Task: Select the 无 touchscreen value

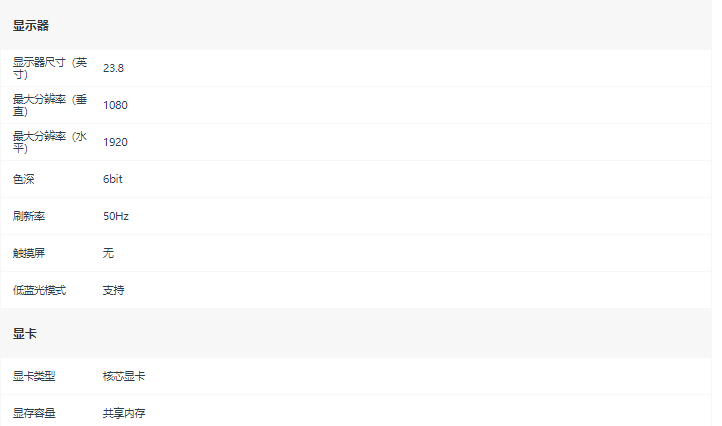Action: (108, 253)
